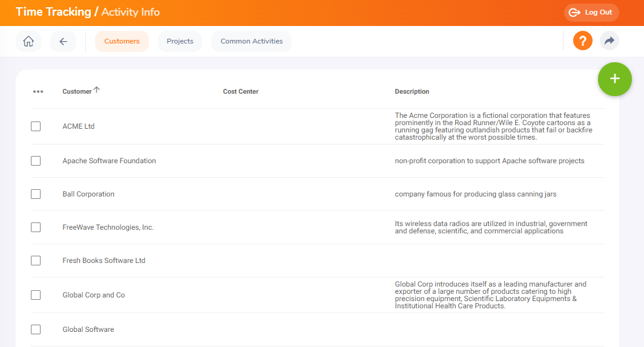Viewport: 644px width, 347px height.
Task: Sort by the Customer column header
Action: click(x=77, y=91)
